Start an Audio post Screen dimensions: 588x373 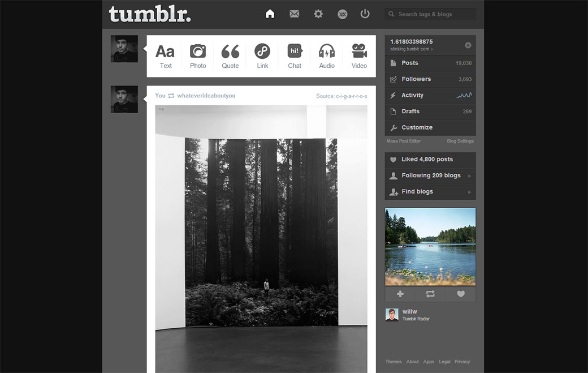click(326, 55)
